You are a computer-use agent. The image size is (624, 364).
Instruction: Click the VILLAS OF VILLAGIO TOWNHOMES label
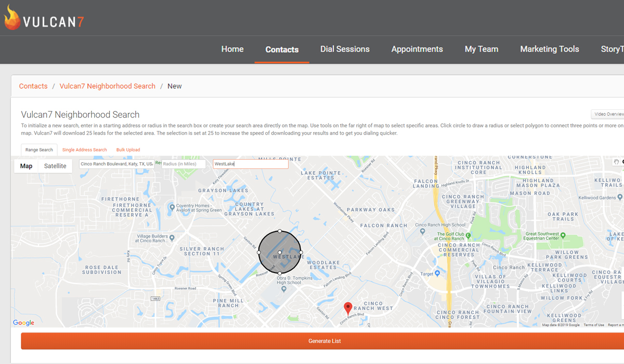point(491,281)
